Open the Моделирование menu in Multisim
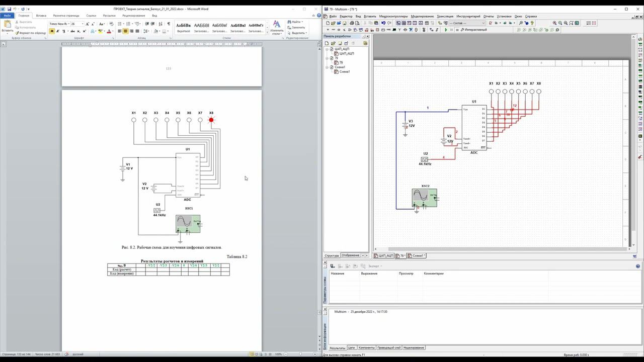 click(422, 16)
